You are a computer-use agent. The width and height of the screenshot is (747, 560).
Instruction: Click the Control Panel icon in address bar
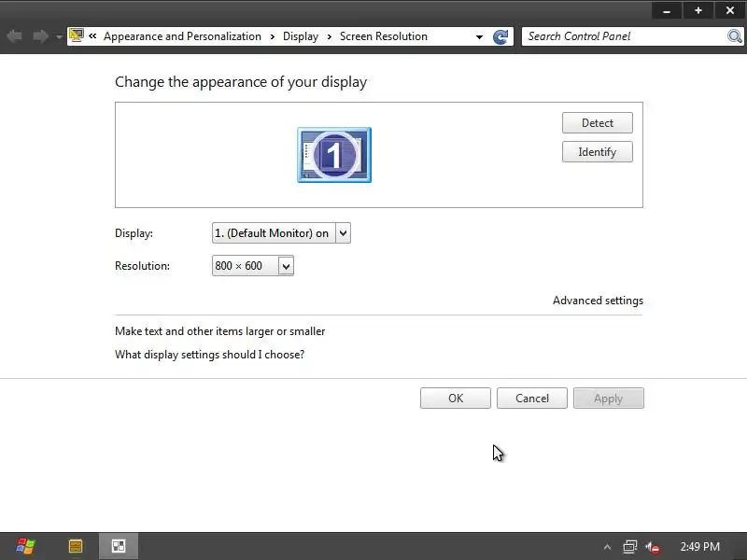click(77, 35)
